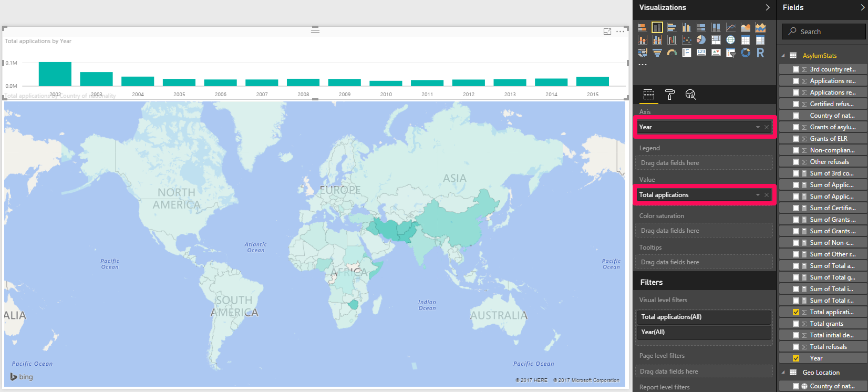Select the card (123) visualization
The image size is (868, 392).
click(x=701, y=53)
